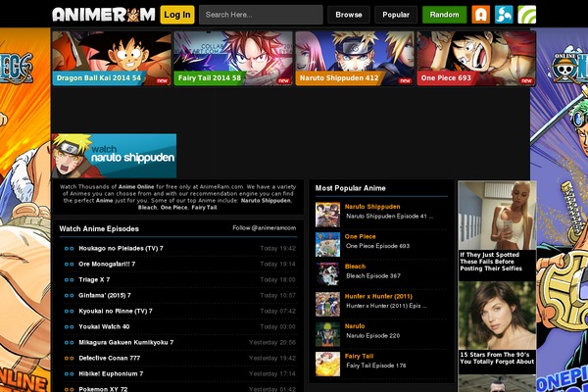588x392 pixels.
Task: Open the green RSS feed icon
Action: coord(527,15)
